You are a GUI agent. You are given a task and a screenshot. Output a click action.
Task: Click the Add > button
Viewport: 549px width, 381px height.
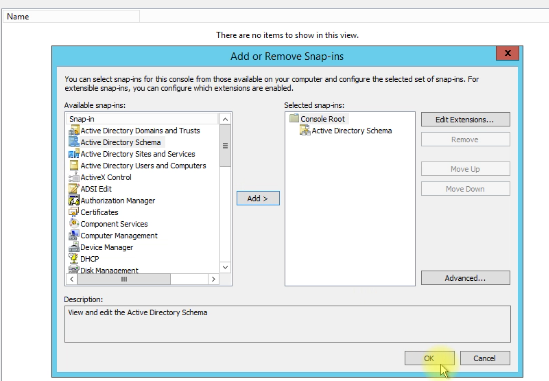click(x=258, y=198)
